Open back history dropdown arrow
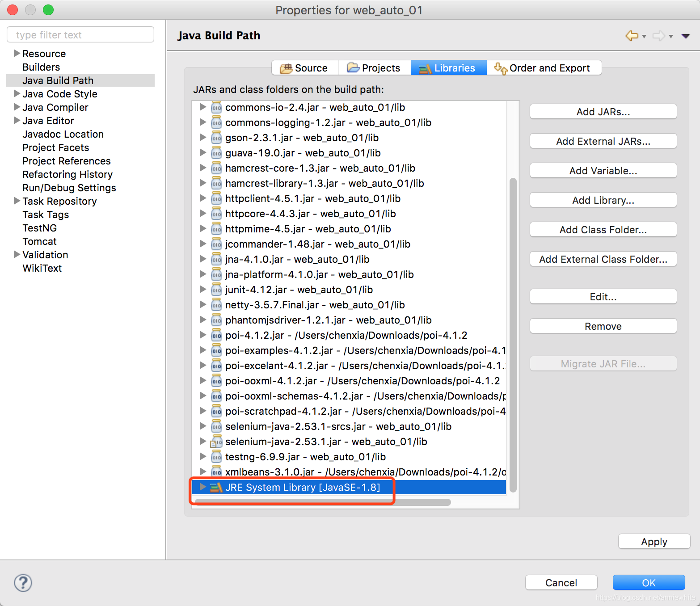700x606 pixels. tap(644, 37)
